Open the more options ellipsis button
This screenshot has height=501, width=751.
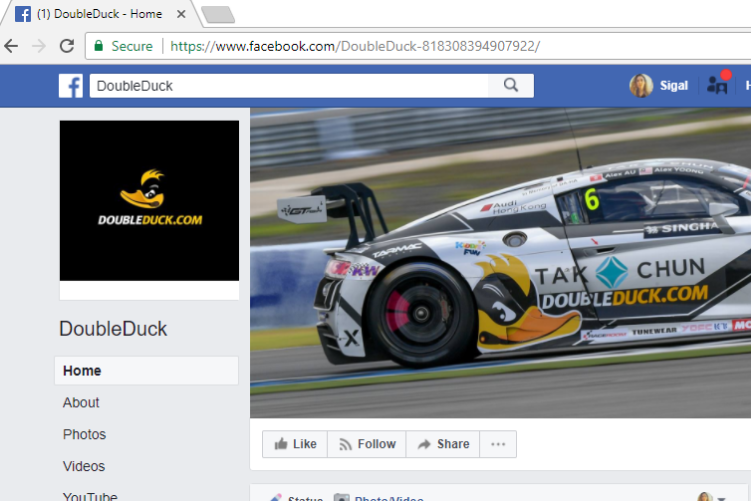(498, 444)
